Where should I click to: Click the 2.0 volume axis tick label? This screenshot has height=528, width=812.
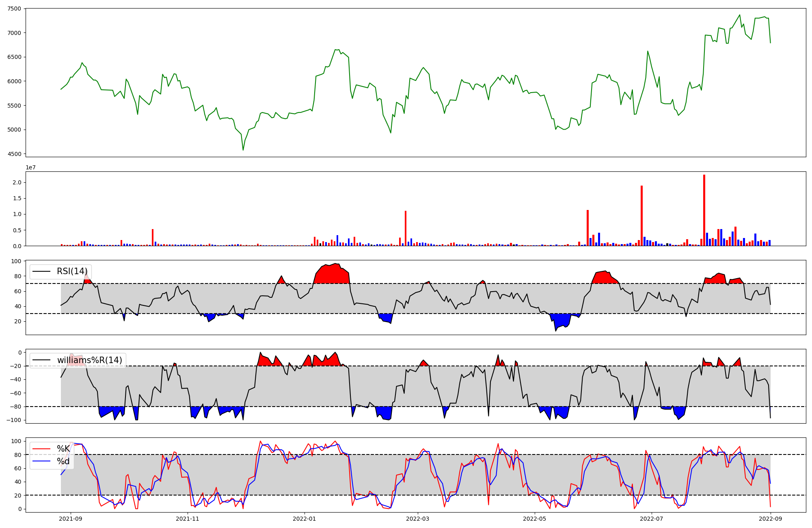[x=17, y=182]
